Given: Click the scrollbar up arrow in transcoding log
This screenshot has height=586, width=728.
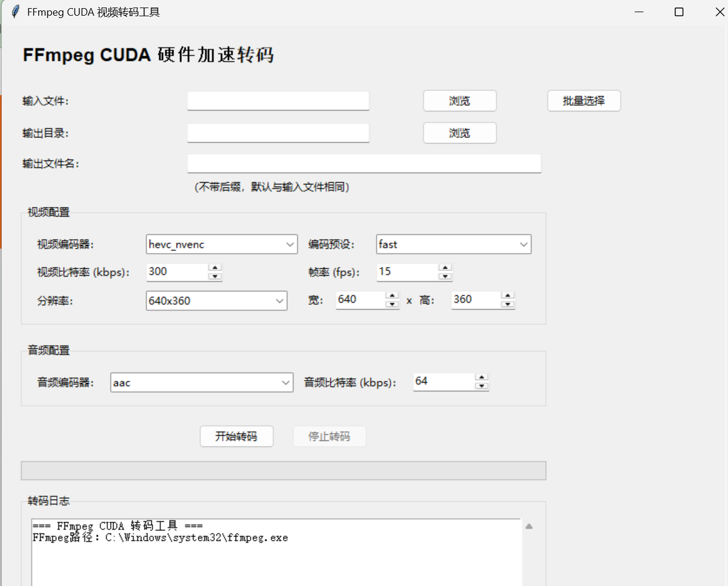Looking at the screenshot, I should pos(529,526).
